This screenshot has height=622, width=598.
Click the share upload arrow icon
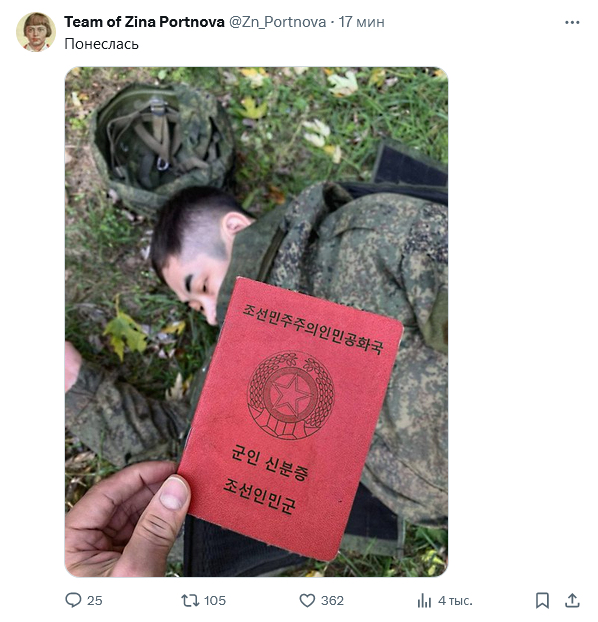point(572,600)
